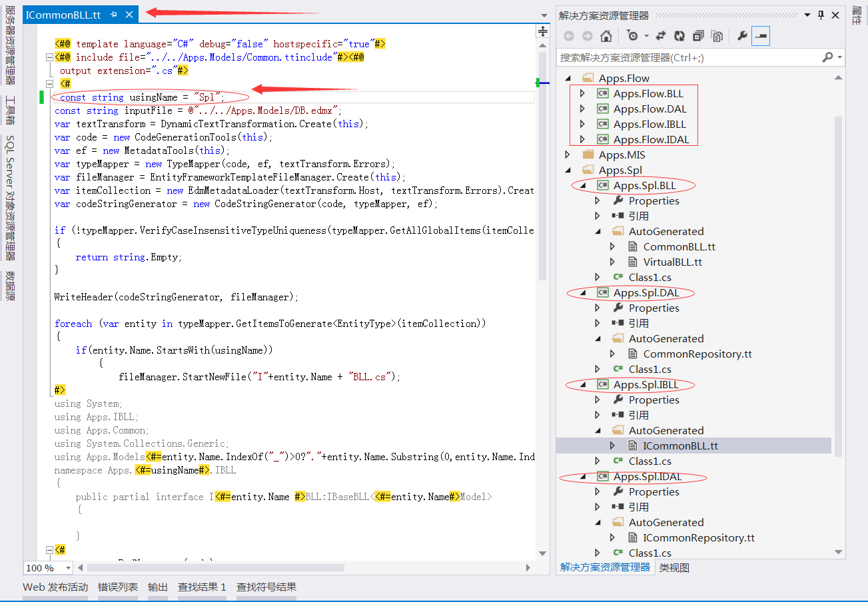Open the 100% zoom level dropdown

47,568
